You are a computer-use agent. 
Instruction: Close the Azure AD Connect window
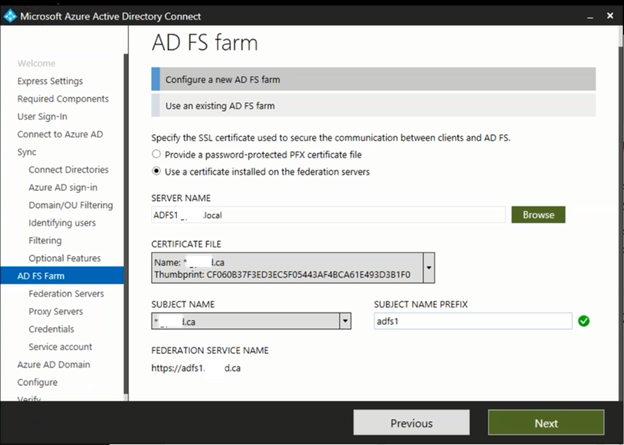coord(610,16)
